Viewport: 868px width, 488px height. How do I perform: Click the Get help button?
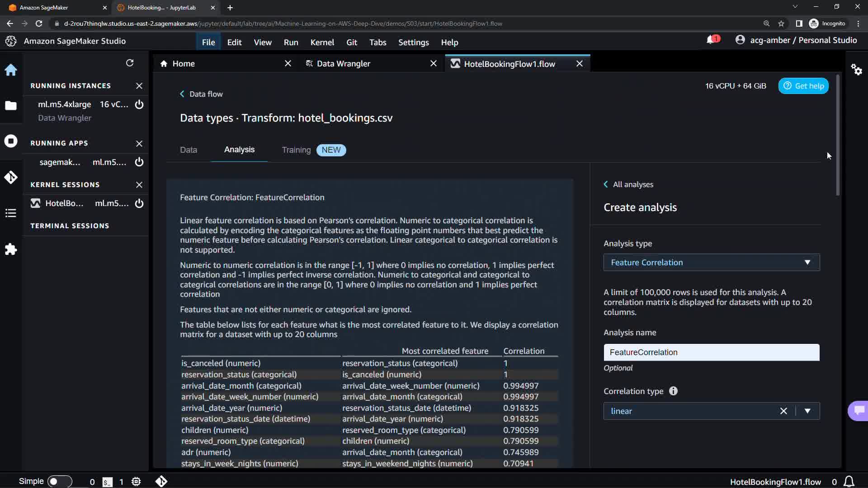[803, 86]
